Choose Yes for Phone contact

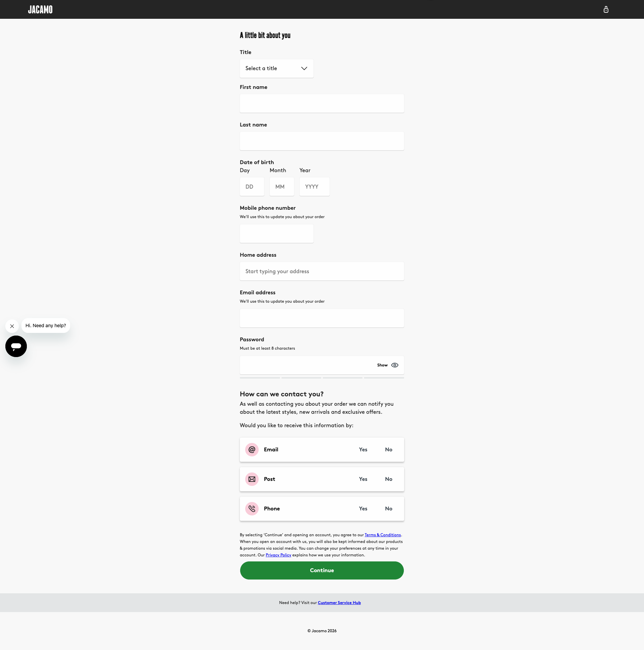coord(363,509)
